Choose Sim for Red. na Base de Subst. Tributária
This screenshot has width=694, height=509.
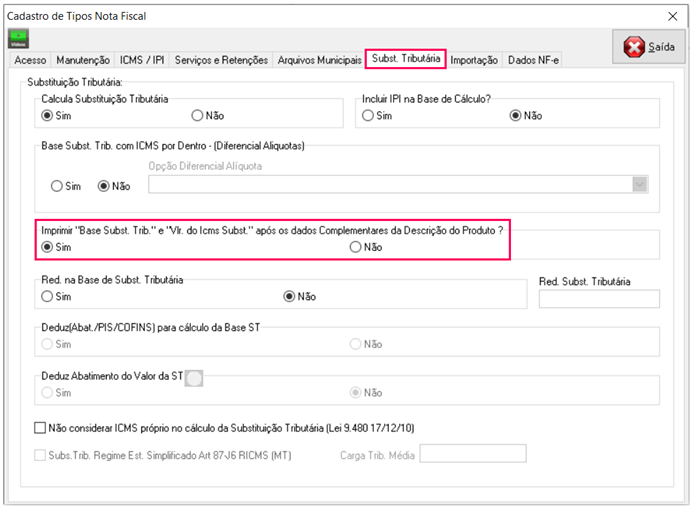point(47,296)
